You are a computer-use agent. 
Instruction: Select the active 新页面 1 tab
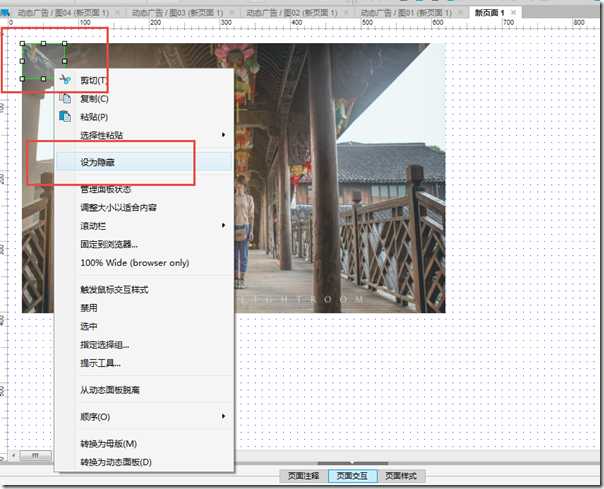[x=489, y=13]
